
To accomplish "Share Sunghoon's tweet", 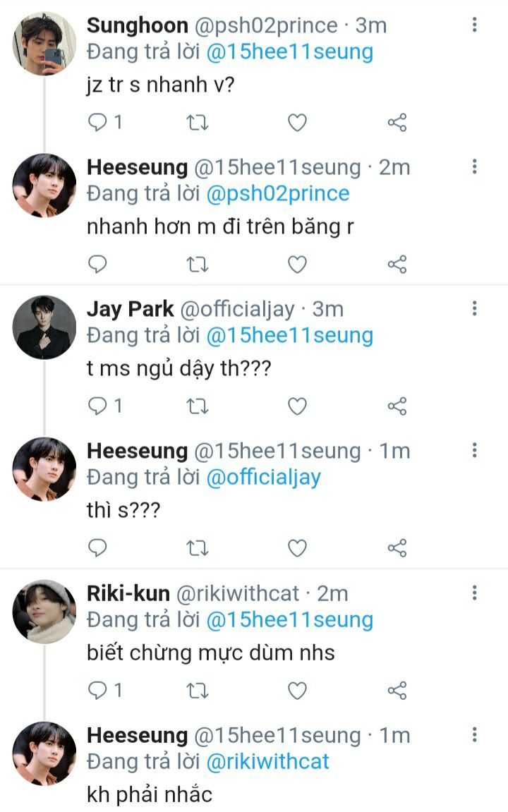I will (397, 123).
